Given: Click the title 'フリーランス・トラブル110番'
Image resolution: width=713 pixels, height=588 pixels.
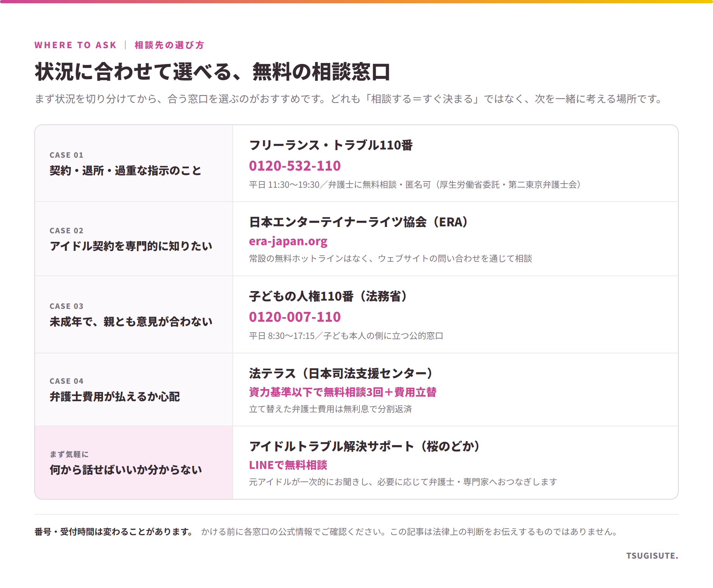Looking at the screenshot, I should [331, 145].
